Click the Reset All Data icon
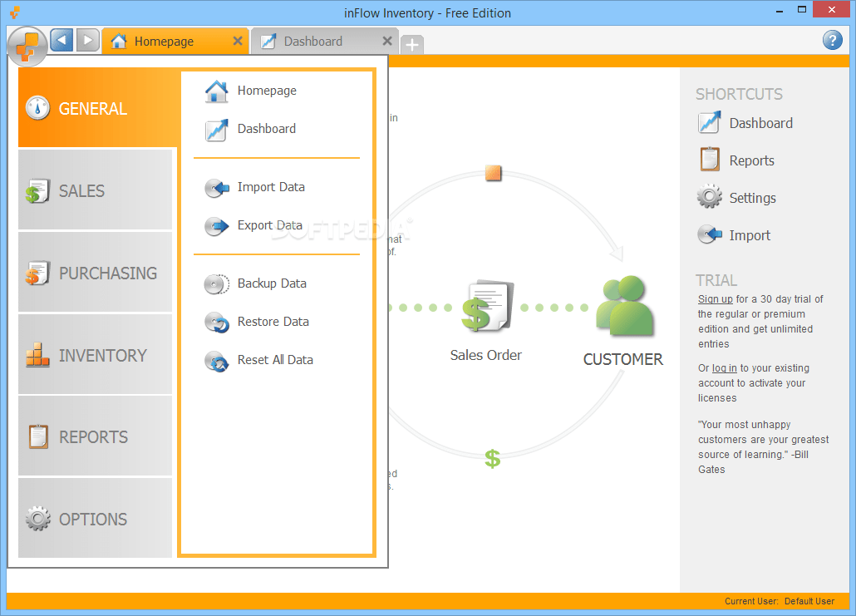This screenshot has height=616, width=856. pyautogui.click(x=217, y=361)
